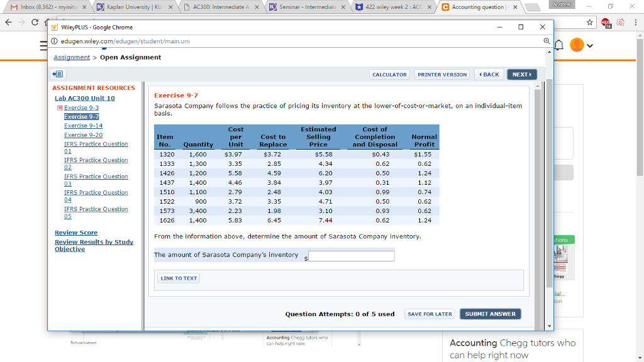Click the inventory amount input field
Viewport: 644px width, 362px height.
[351, 256]
